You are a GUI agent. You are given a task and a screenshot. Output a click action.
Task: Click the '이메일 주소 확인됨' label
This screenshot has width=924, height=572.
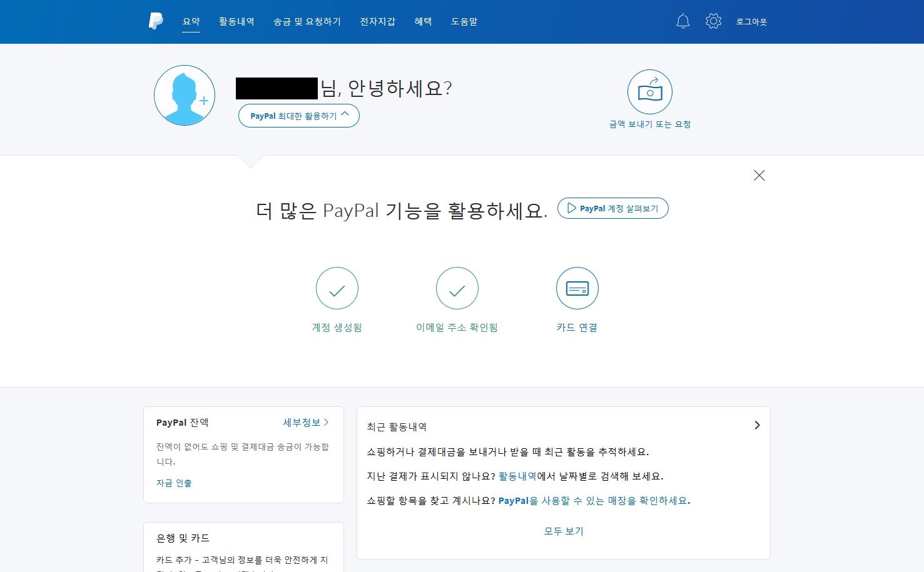click(x=457, y=328)
